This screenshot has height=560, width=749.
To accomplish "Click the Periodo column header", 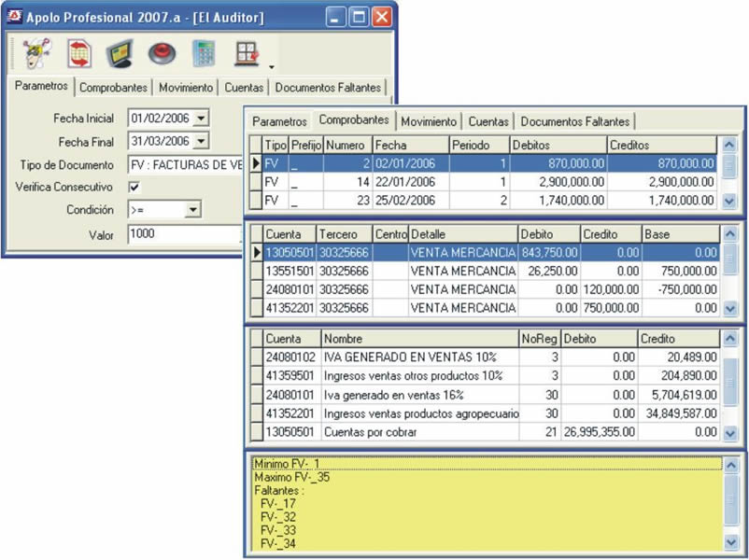I will click(x=480, y=145).
